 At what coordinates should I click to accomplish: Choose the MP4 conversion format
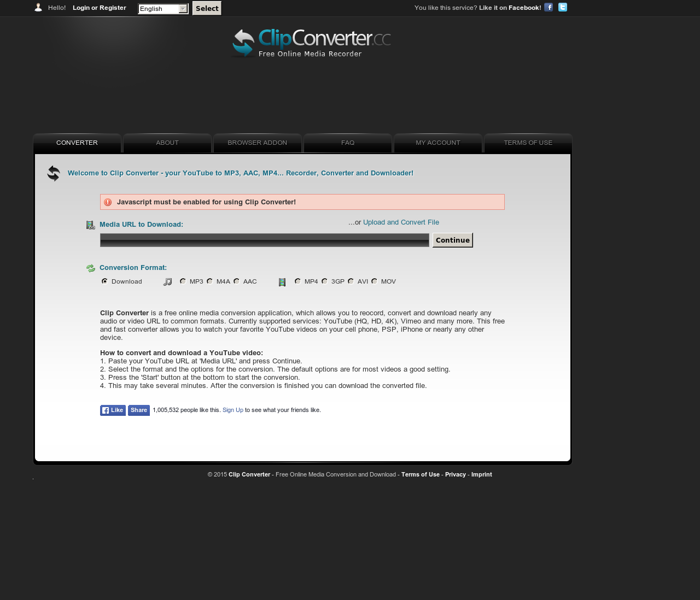pyautogui.click(x=297, y=281)
